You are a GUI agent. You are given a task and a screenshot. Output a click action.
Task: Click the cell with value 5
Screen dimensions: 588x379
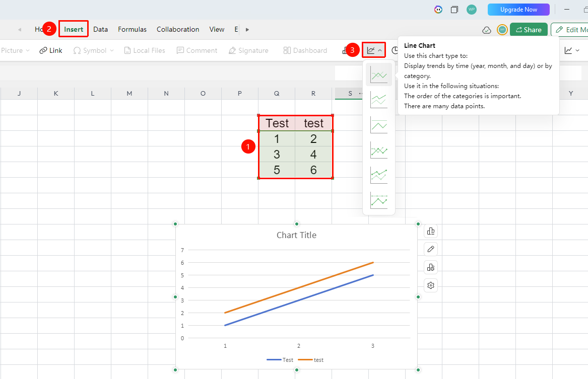(x=277, y=170)
